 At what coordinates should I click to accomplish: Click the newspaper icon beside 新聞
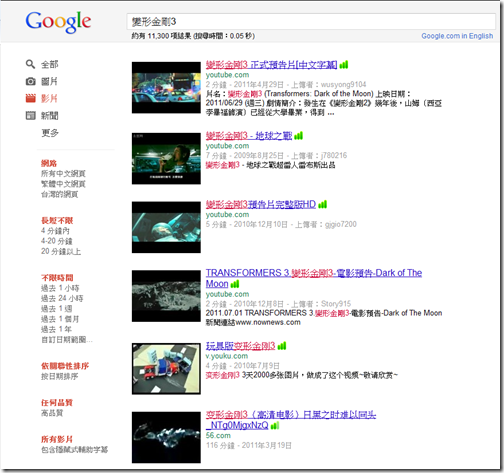pos(30,115)
